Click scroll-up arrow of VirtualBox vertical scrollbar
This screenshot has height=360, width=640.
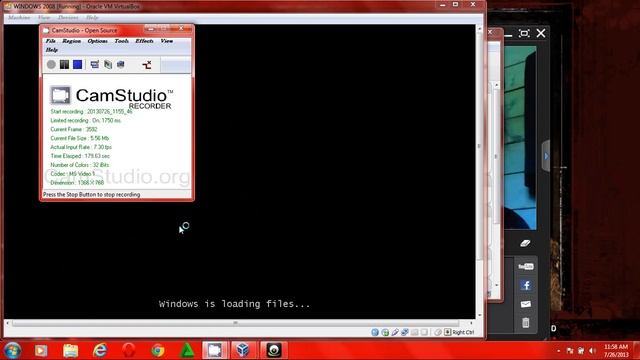(x=480, y=29)
